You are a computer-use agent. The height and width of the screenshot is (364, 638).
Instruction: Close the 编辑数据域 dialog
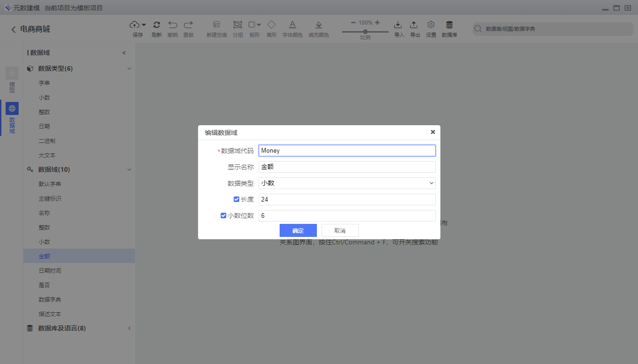click(x=433, y=132)
